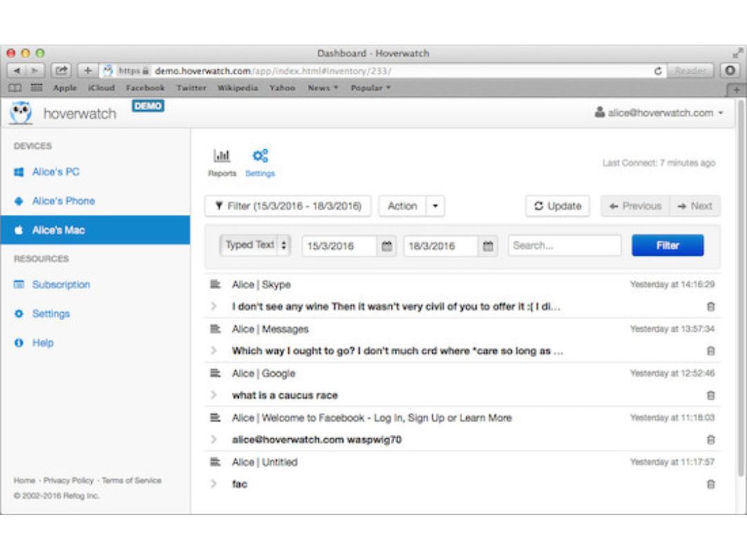Open calendar picker for start date 15/3/2016
Viewport: 747px width, 560px height.
pos(387,246)
